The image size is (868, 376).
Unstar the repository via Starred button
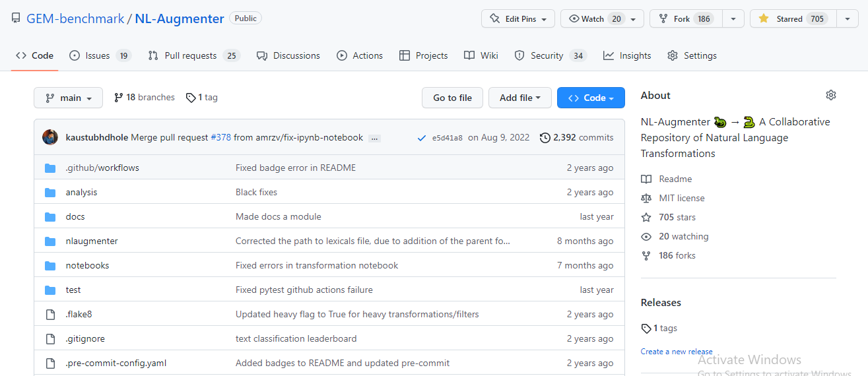(x=793, y=19)
